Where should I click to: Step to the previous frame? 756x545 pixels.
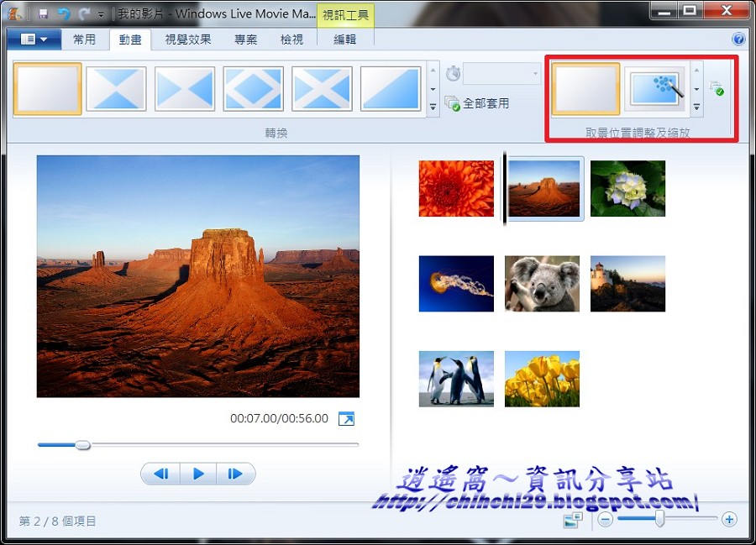[x=161, y=474]
